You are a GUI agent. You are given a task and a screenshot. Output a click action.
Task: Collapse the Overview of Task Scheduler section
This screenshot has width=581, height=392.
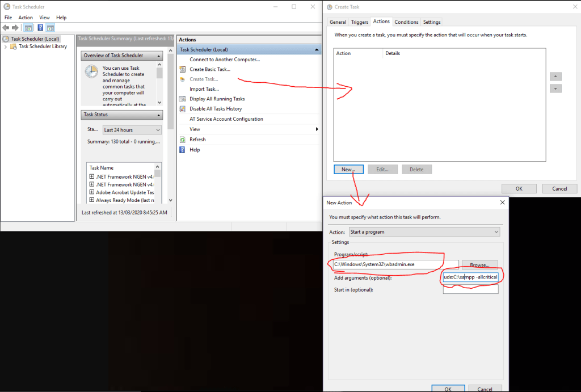tap(159, 56)
